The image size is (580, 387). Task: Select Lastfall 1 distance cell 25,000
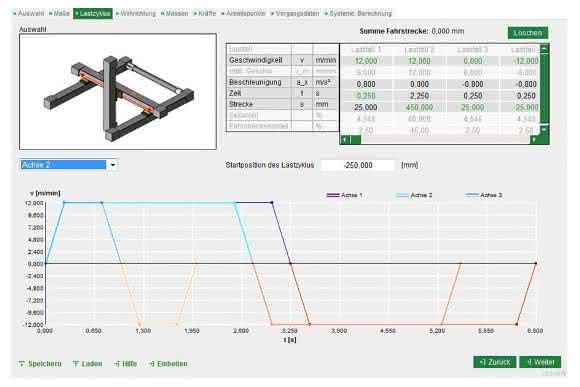[366, 107]
